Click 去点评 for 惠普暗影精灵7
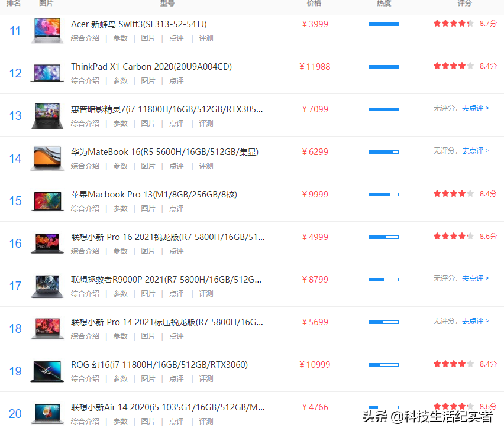The image size is (504, 434). (476, 108)
